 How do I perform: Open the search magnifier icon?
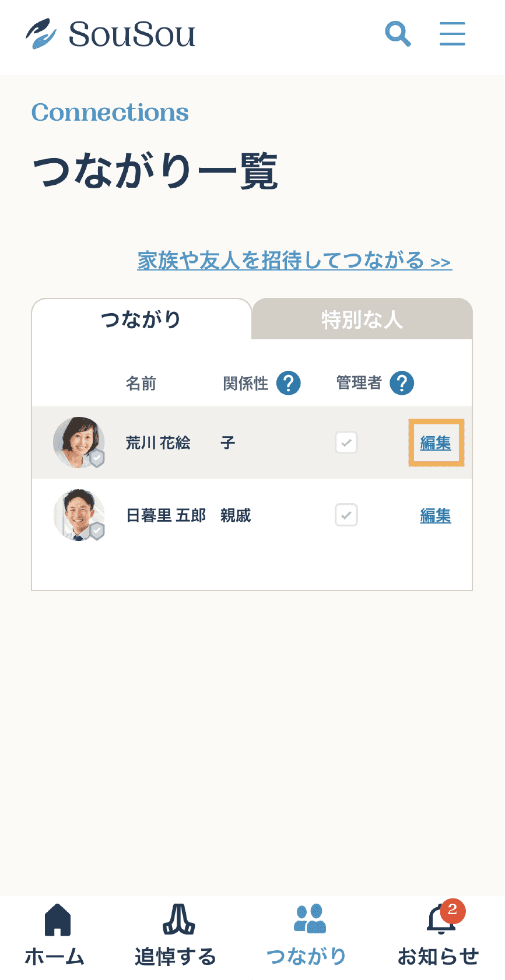[x=398, y=34]
